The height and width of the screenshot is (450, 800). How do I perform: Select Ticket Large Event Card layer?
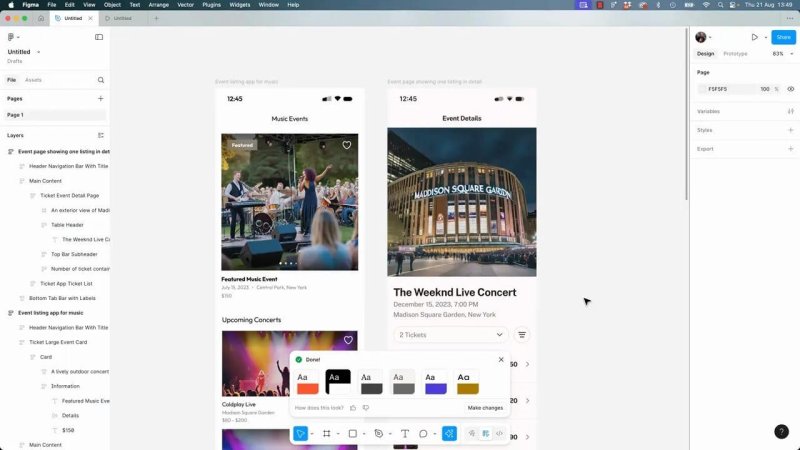[58, 342]
